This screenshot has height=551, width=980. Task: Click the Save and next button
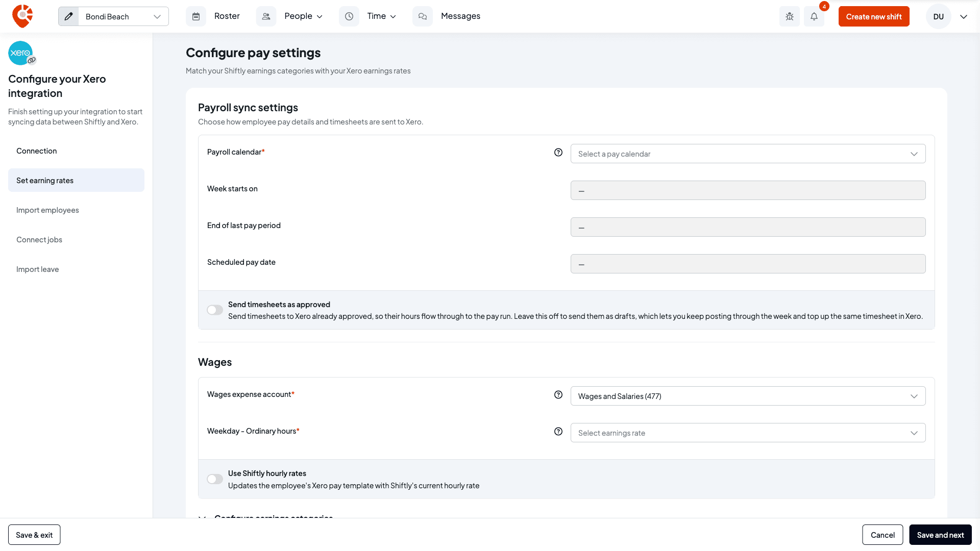(x=940, y=535)
